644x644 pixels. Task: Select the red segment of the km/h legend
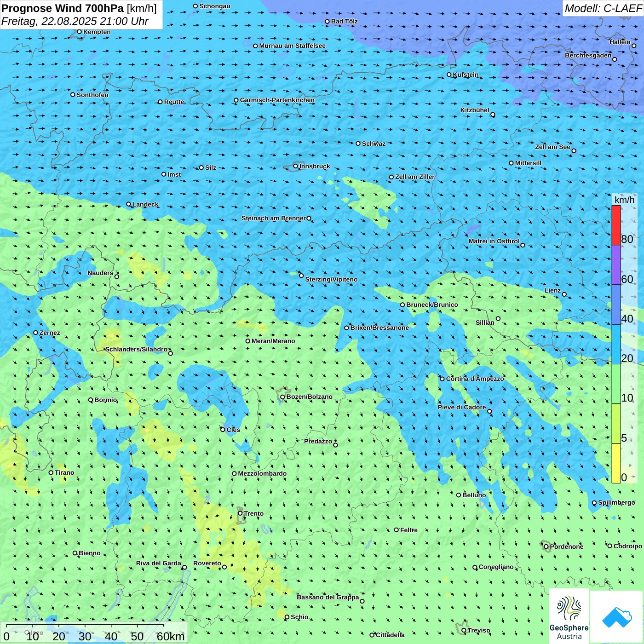616,225
